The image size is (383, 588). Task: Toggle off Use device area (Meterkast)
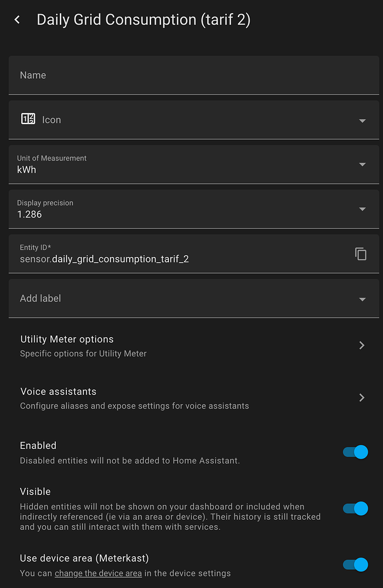[355, 564]
